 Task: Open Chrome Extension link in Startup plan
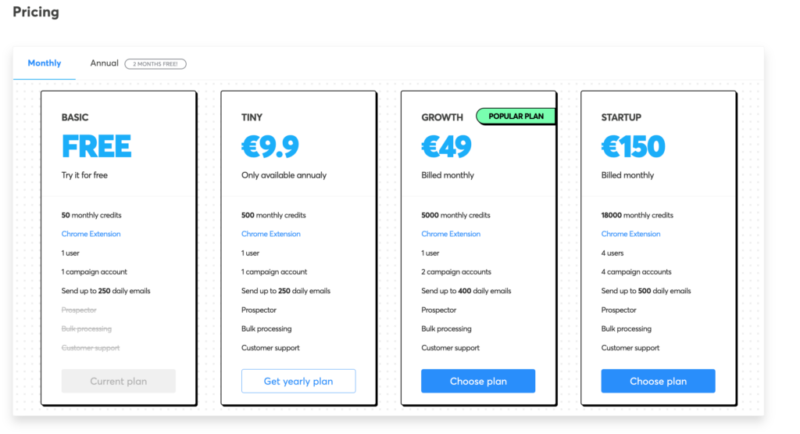[631, 234]
